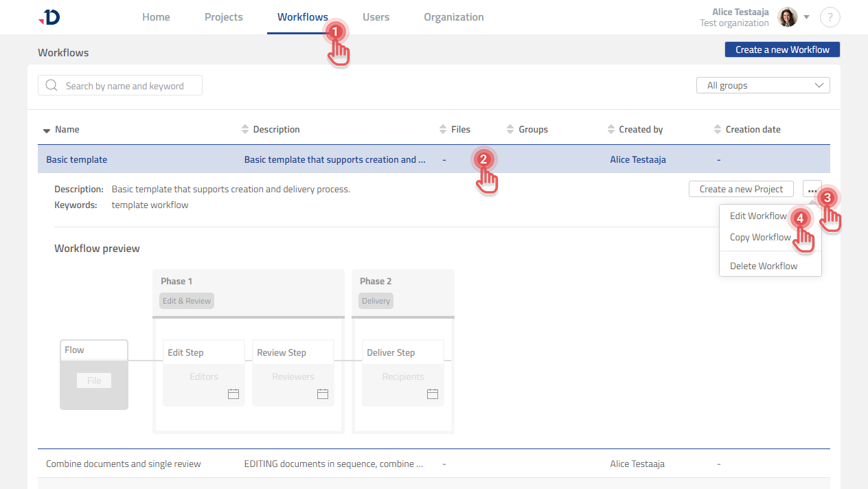
Task: Click the application logo in top left
Action: coord(48,17)
